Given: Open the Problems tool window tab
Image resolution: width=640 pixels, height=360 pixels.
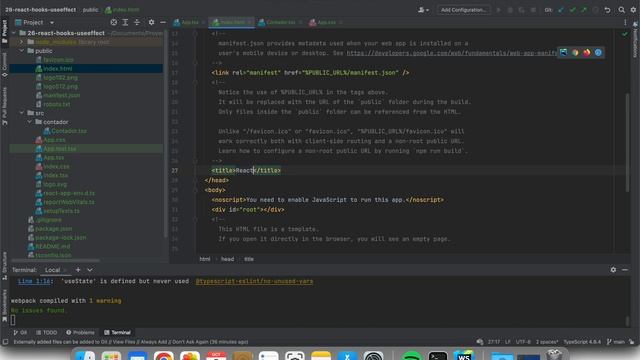Looking at the screenshot, I should click(80, 332).
